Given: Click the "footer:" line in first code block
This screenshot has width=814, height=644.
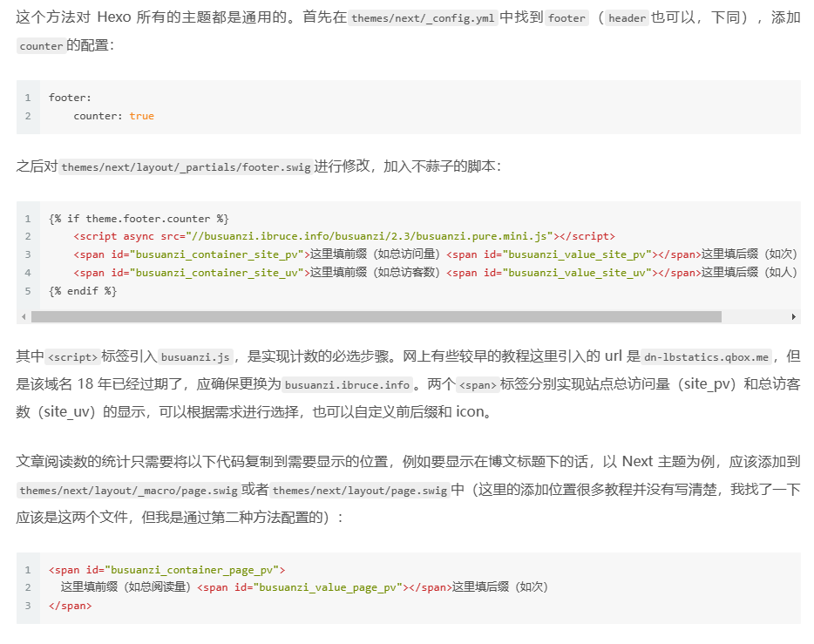Looking at the screenshot, I should tap(70, 98).
